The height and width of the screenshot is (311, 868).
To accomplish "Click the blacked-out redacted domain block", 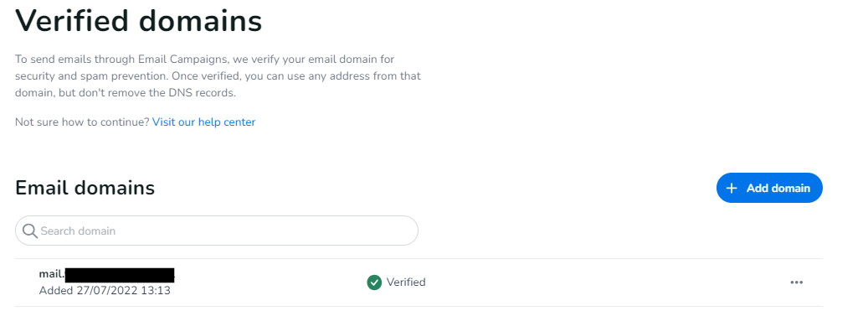I will pyautogui.click(x=120, y=274).
